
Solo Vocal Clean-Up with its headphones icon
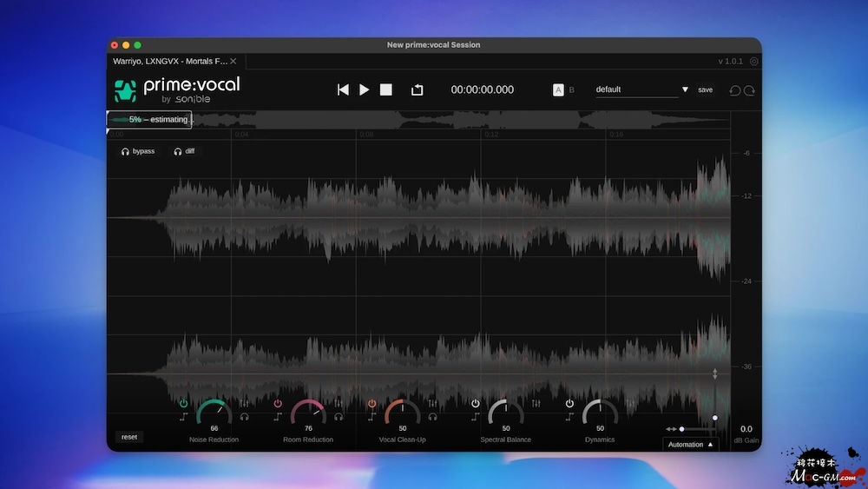(432, 417)
